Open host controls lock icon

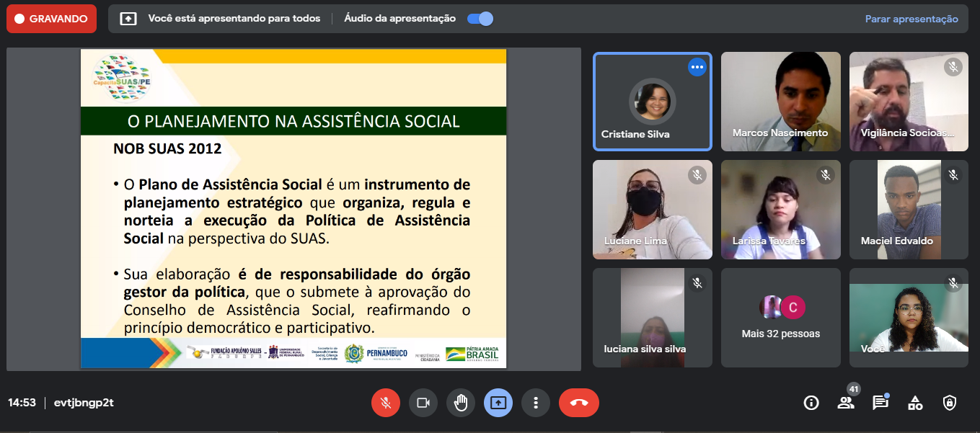(x=950, y=403)
